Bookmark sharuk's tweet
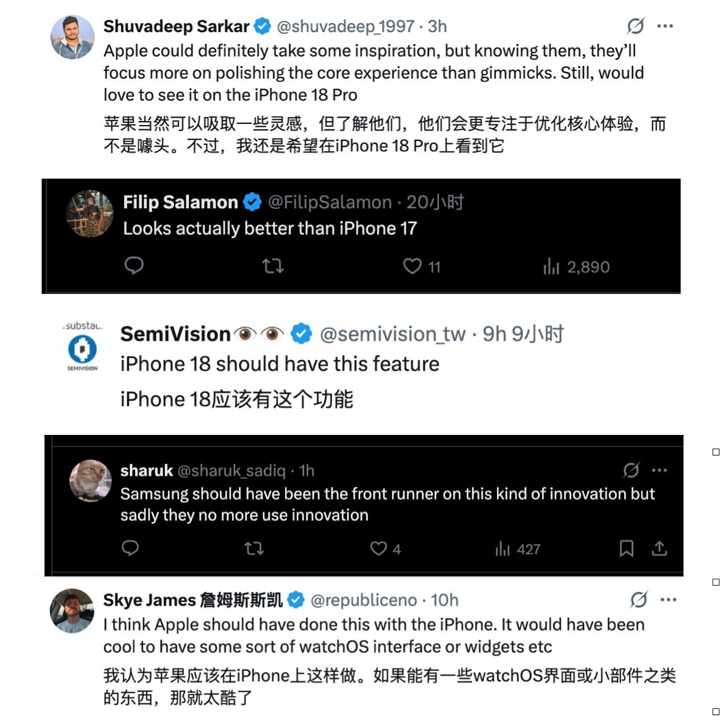Screen dimensions: 728x726 [626, 548]
